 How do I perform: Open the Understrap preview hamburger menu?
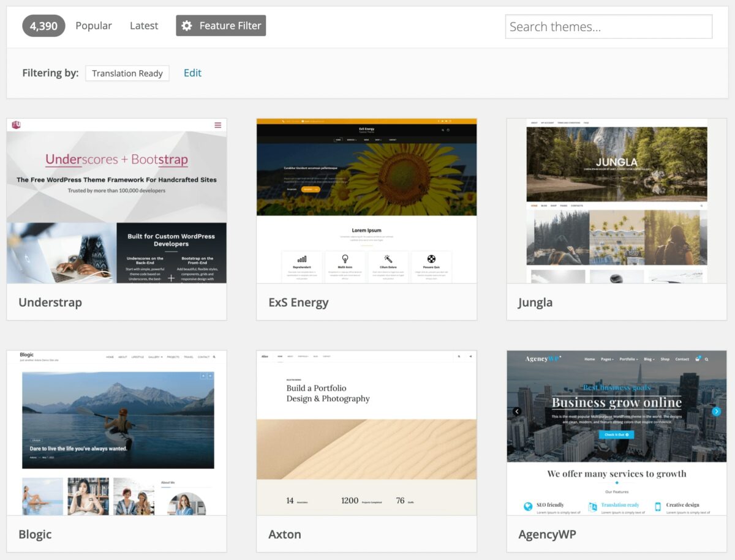click(217, 125)
